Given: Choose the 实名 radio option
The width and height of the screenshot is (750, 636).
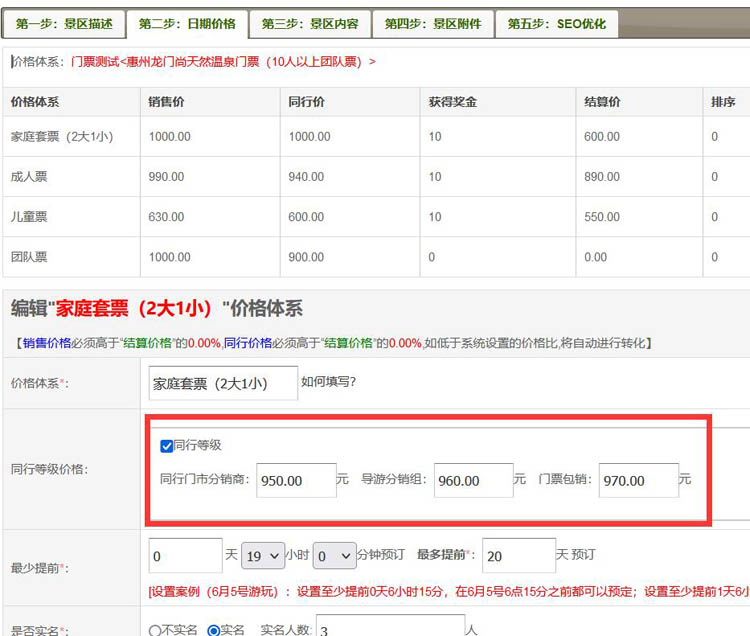Looking at the screenshot, I should [214, 631].
